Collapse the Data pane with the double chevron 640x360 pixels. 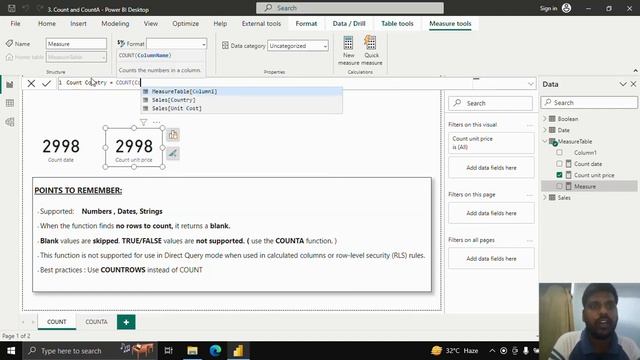click(623, 84)
